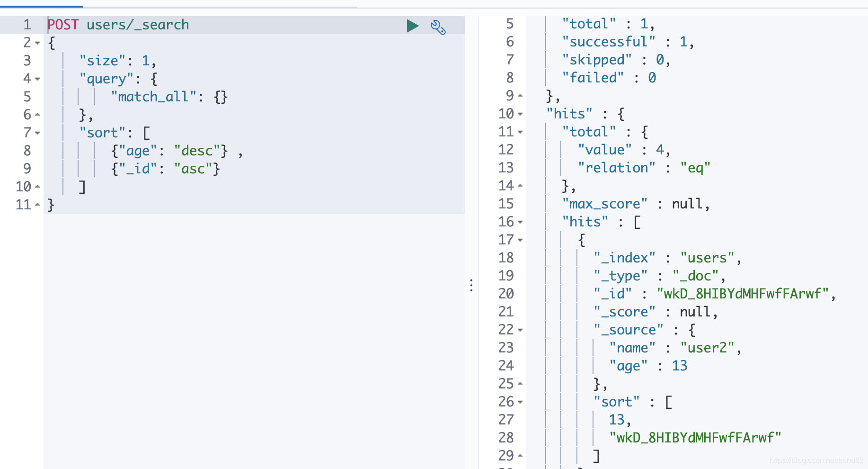Click the "skipped" key in response
The image size is (868, 469).
point(597,60)
